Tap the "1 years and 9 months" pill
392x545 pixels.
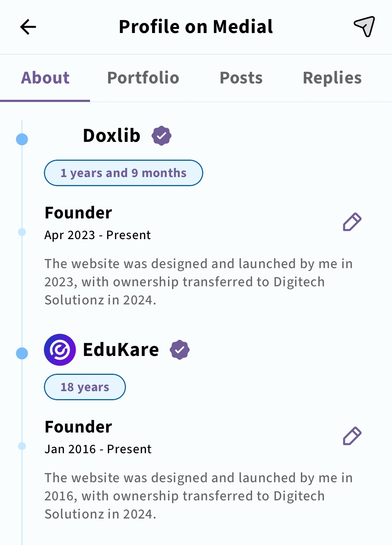[123, 173]
